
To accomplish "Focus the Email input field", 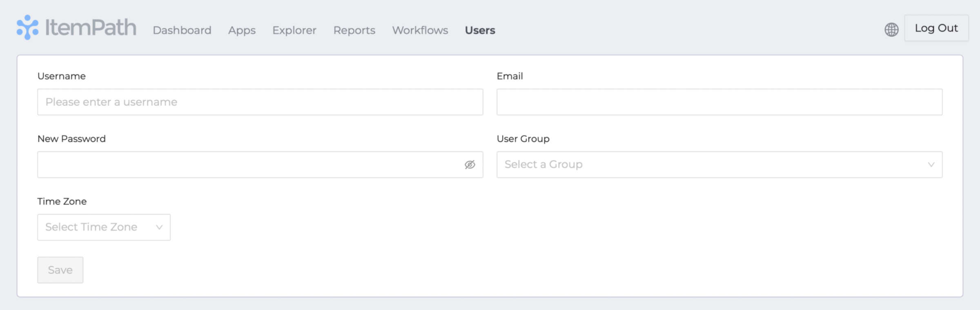I will tap(719, 102).
